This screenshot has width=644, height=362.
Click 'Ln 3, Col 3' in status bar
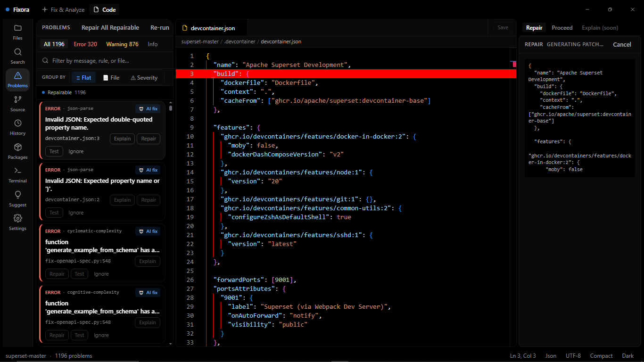[x=523, y=356]
